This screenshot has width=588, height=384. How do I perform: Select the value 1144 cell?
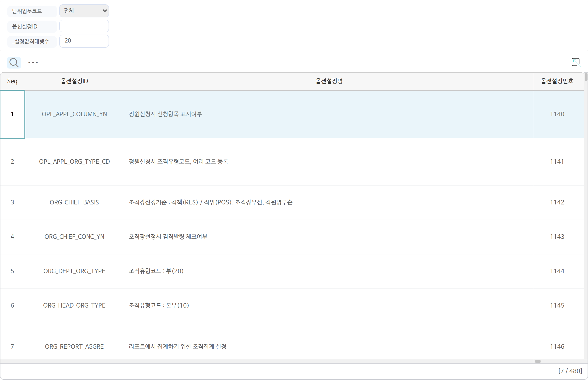click(557, 271)
